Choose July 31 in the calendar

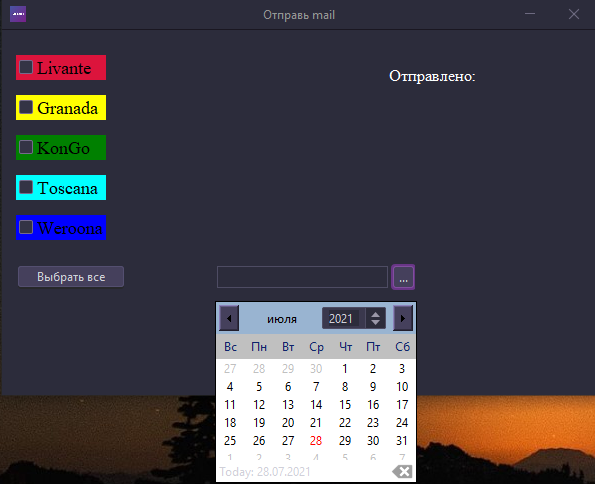(x=402, y=441)
